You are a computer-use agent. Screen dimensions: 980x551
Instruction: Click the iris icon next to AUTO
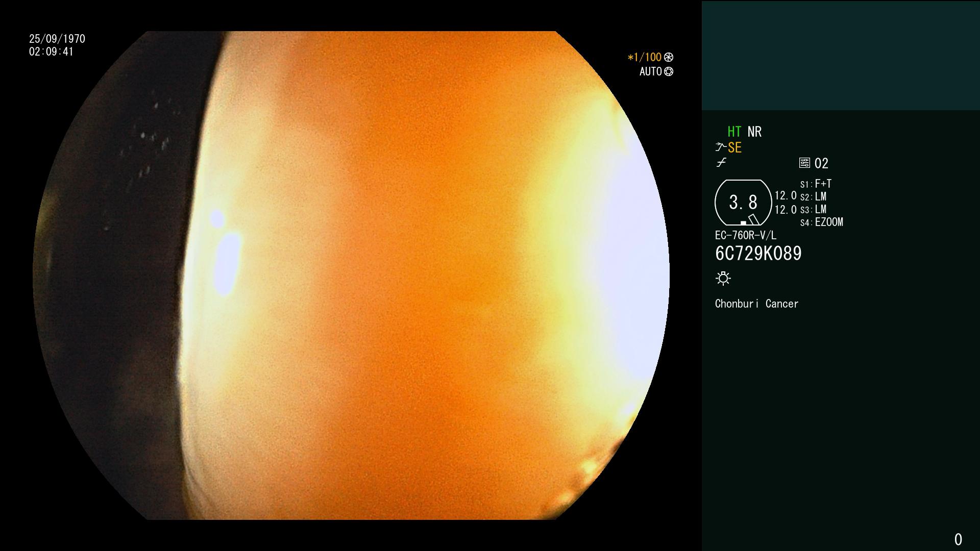pos(669,72)
